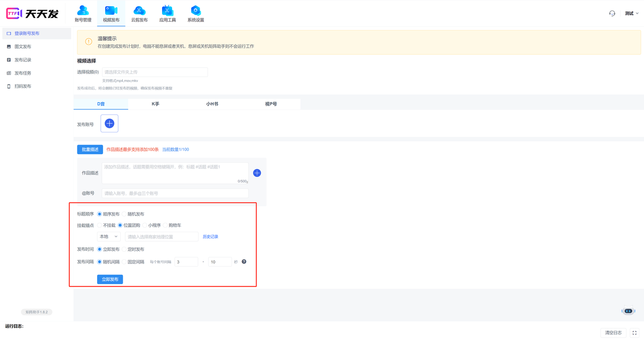Open 发布记录 in the left sidebar
The width and height of the screenshot is (644, 344).
point(23,60)
